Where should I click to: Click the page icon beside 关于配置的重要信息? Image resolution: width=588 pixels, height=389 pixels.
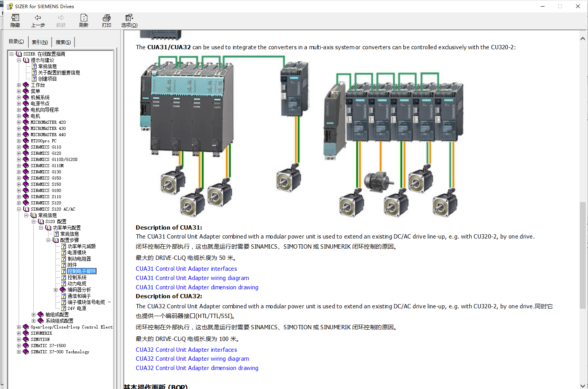pyautogui.click(x=34, y=73)
